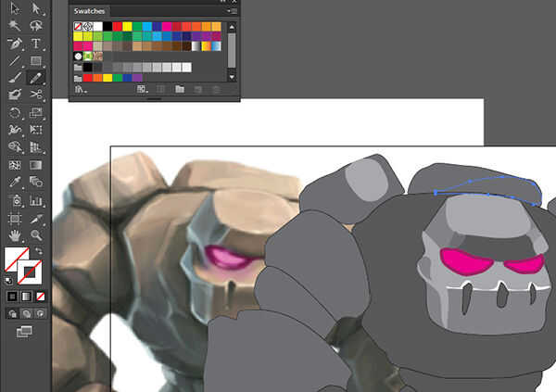Select the Hand tool

click(15, 234)
